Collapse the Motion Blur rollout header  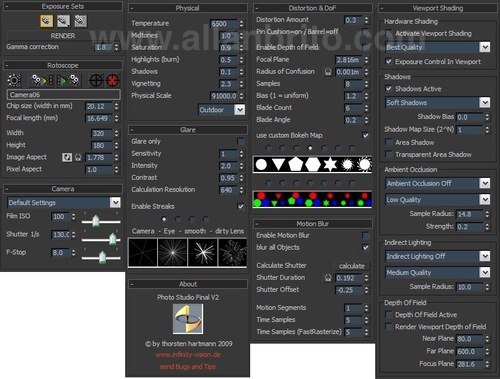point(312,224)
